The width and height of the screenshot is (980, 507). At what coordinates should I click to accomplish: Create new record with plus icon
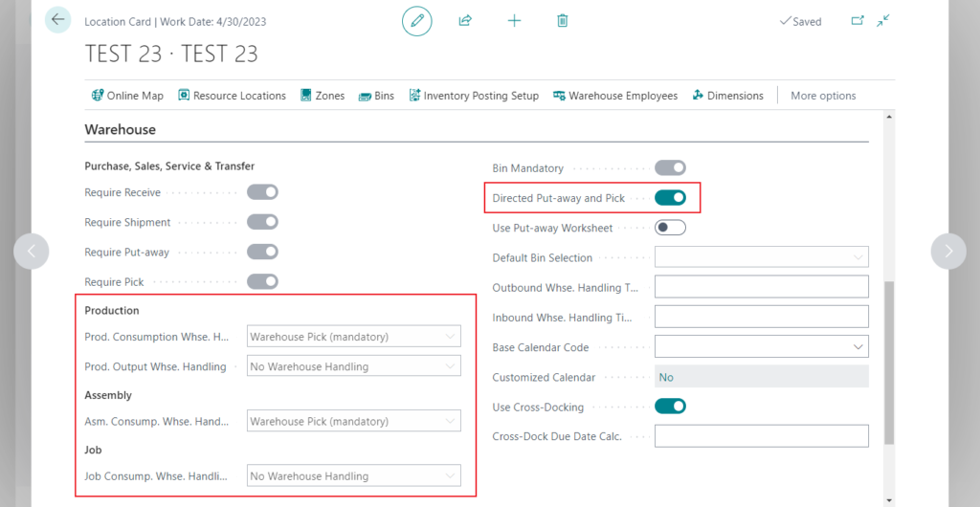click(x=514, y=21)
